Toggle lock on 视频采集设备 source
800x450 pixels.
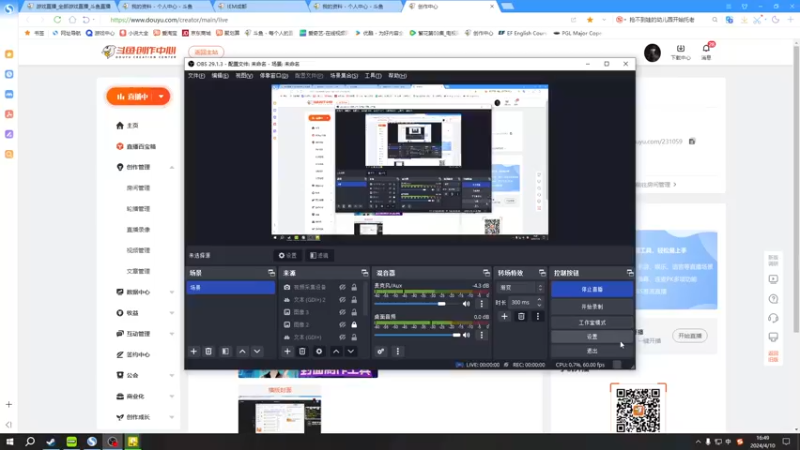354,287
